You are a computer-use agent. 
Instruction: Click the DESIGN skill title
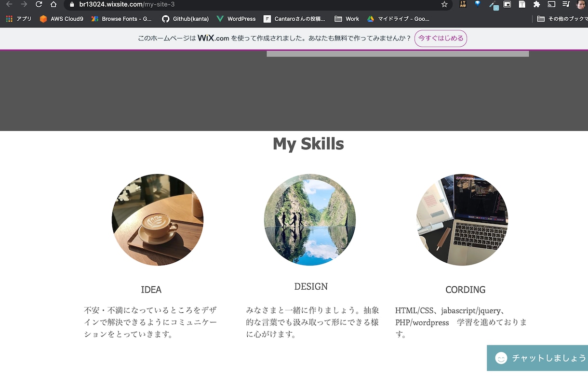point(311,286)
